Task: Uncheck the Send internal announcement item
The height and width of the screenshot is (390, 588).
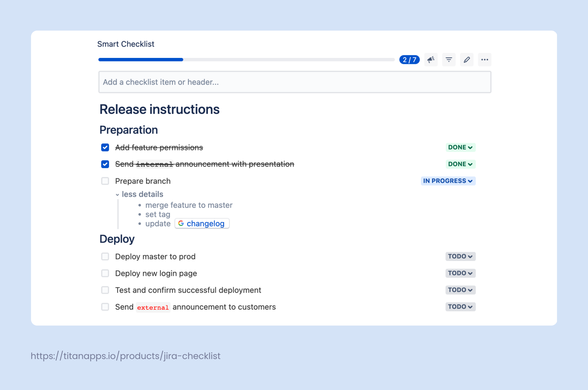Action: pyautogui.click(x=105, y=164)
